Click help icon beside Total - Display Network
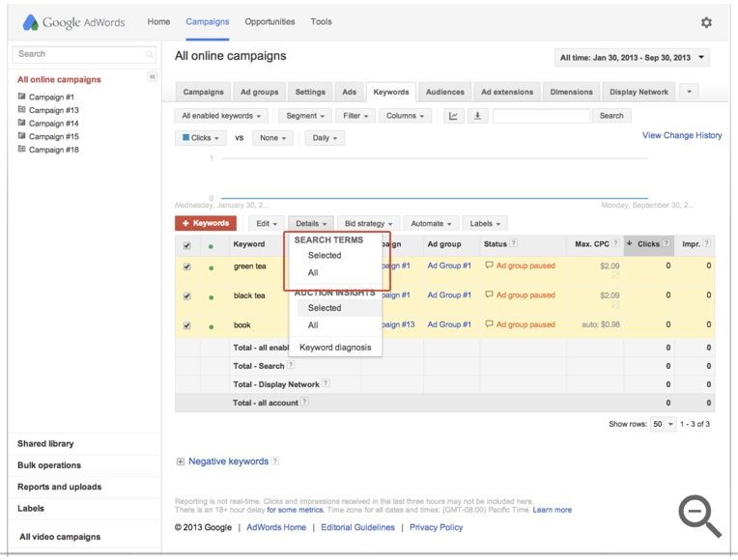The image size is (738, 560). pos(326,383)
